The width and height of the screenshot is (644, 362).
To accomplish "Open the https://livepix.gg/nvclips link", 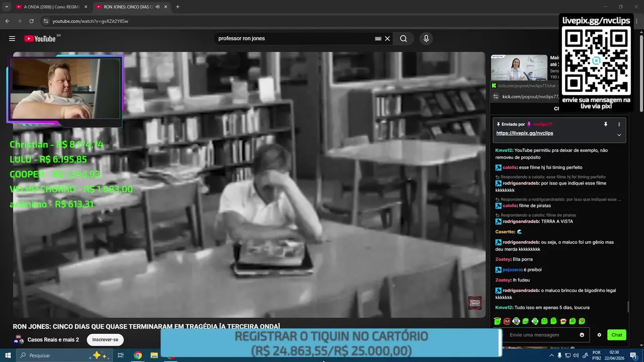I will pos(525,133).
